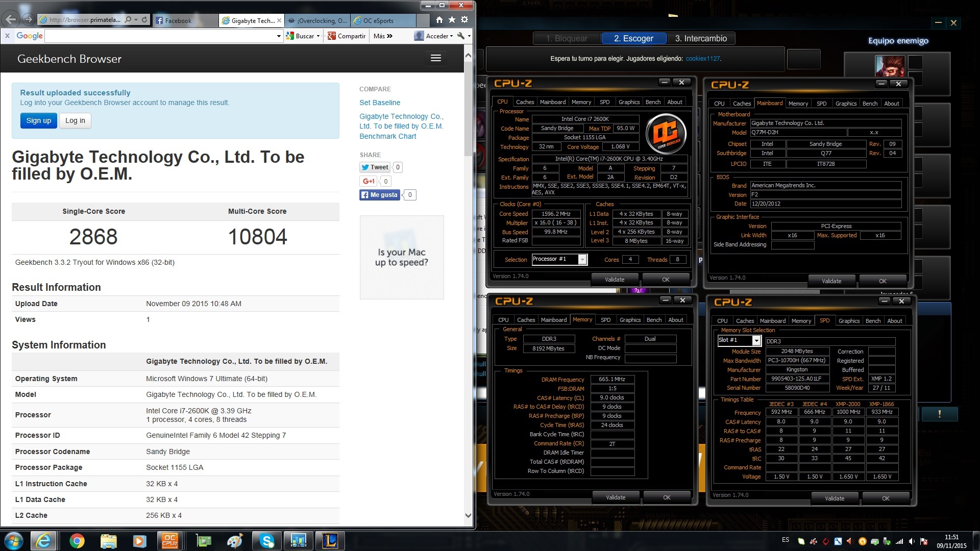Click the address bar refresh icon
The width and height of the screenshot is (980, 551).
[x=144, y=20]
